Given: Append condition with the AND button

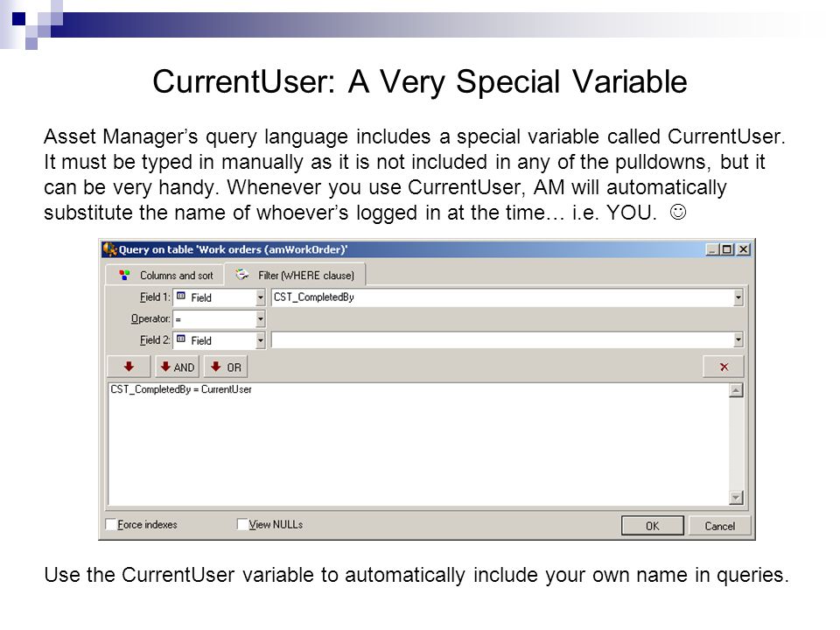Looking at the screenshot, I should [x=178, y=367].
